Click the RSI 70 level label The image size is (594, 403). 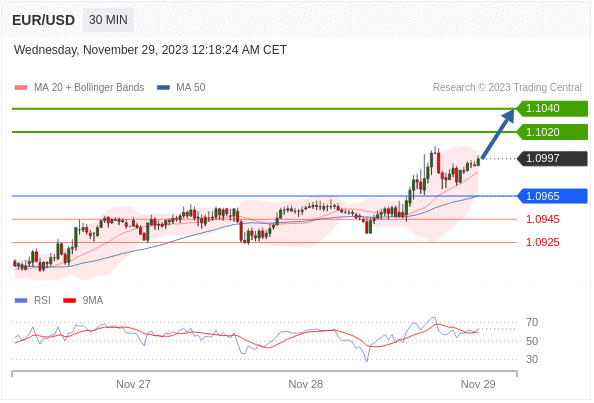532,322
